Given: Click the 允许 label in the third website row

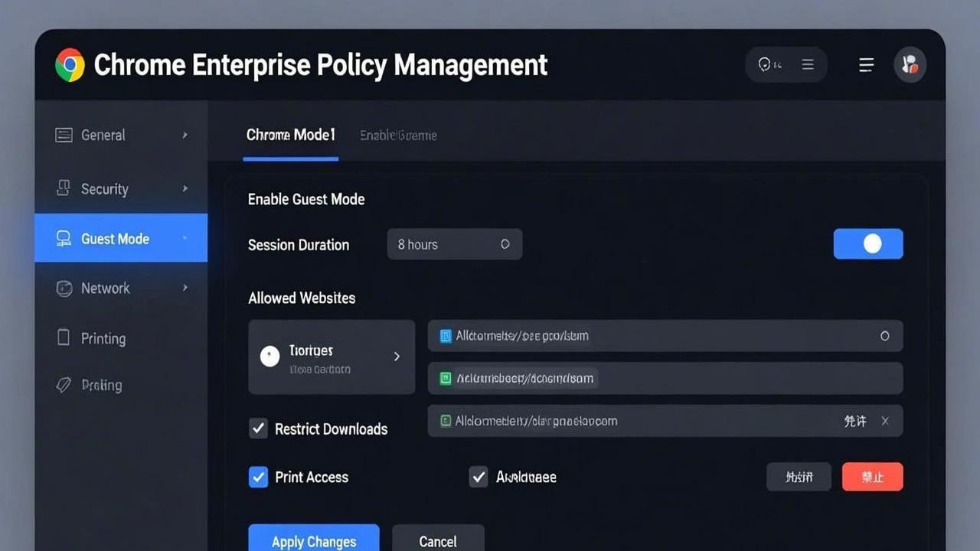Looking at the screenshot, I should [x=855, y=421].
